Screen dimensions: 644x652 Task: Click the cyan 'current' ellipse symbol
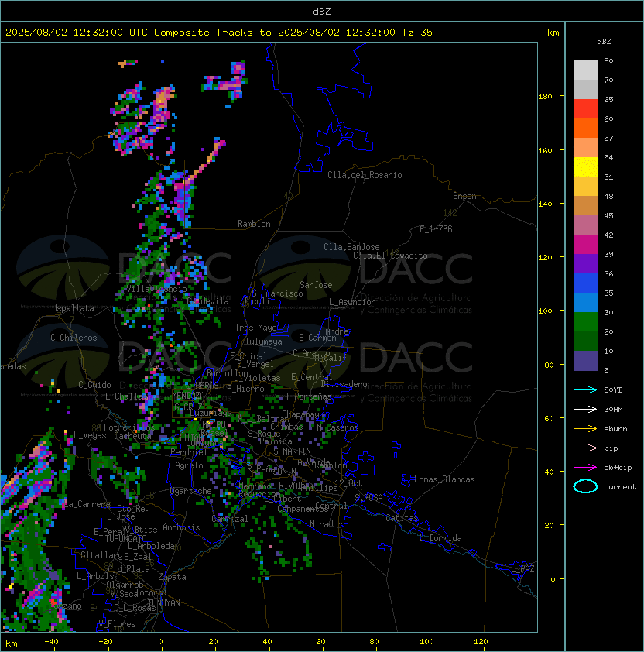585,486
